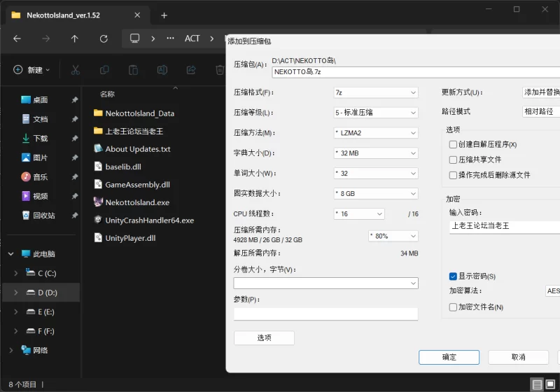
Task: Click 取消 to cancel the dialog
Action: 518,357
